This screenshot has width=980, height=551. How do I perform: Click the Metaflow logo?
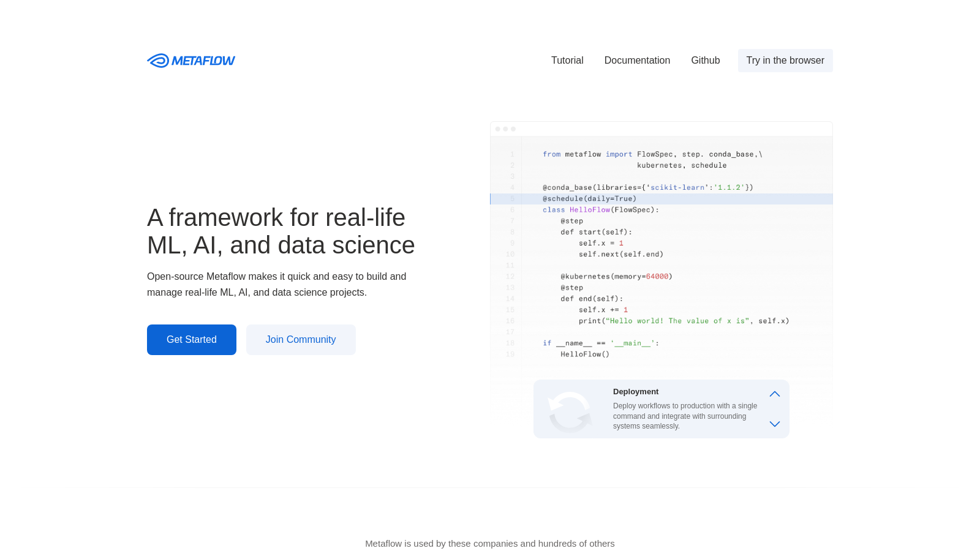[x=190, y=60]
